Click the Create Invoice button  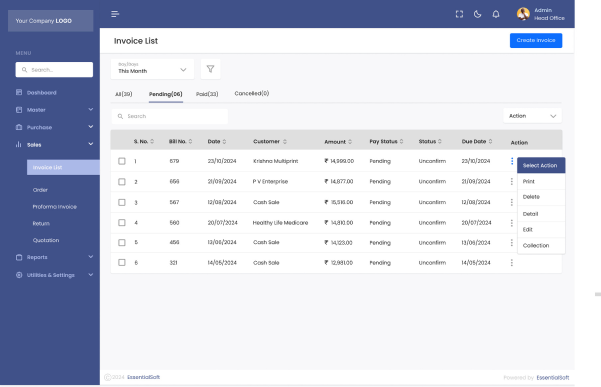point(536,40)
